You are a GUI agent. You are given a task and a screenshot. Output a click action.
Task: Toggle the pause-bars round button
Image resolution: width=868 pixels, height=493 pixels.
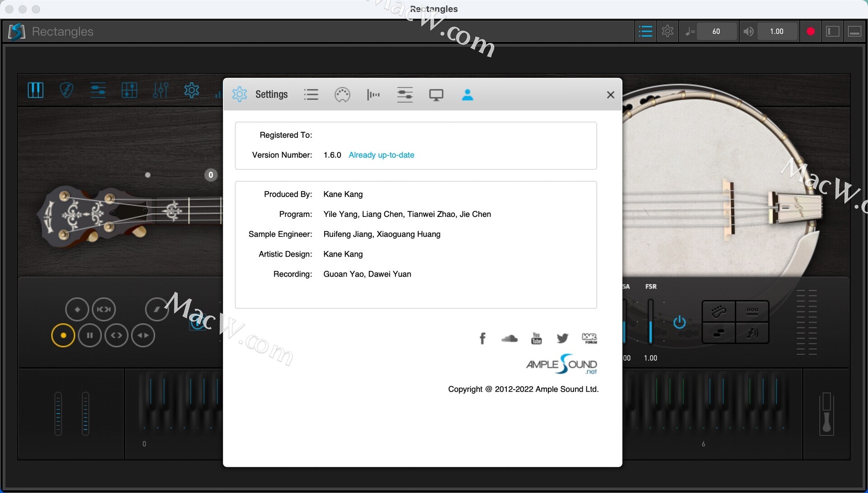point(90,335)
